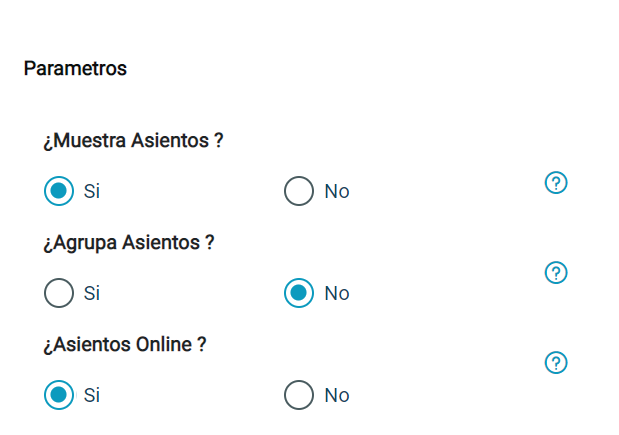Select Si radio for Agrupa Asientos
Viewport: 619px width, 435px height.
(x=59, y=293)
